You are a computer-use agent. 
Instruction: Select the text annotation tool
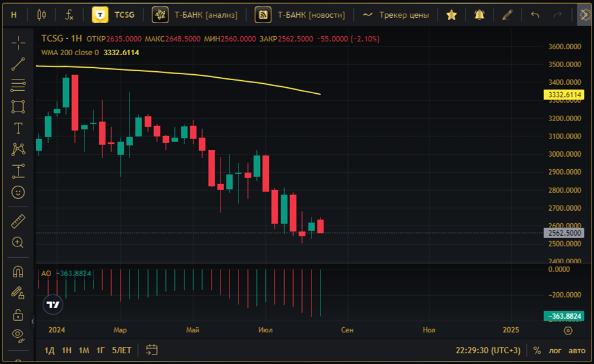18,128
